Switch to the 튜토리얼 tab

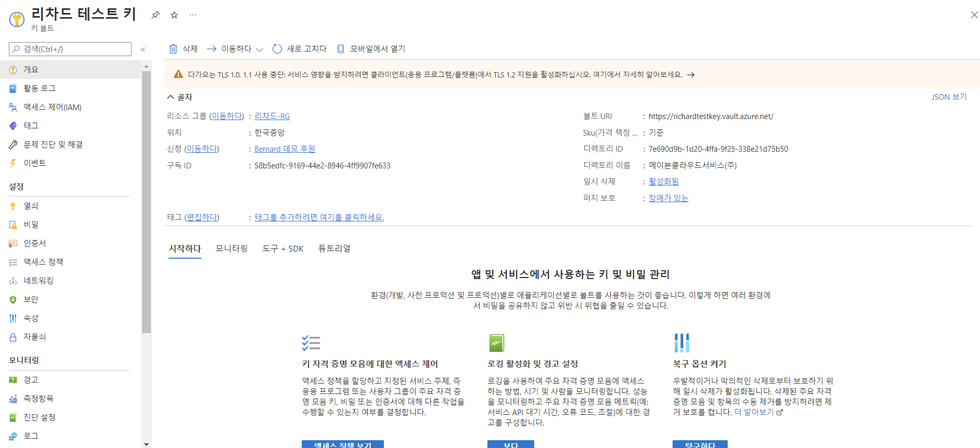pos(334,249)
